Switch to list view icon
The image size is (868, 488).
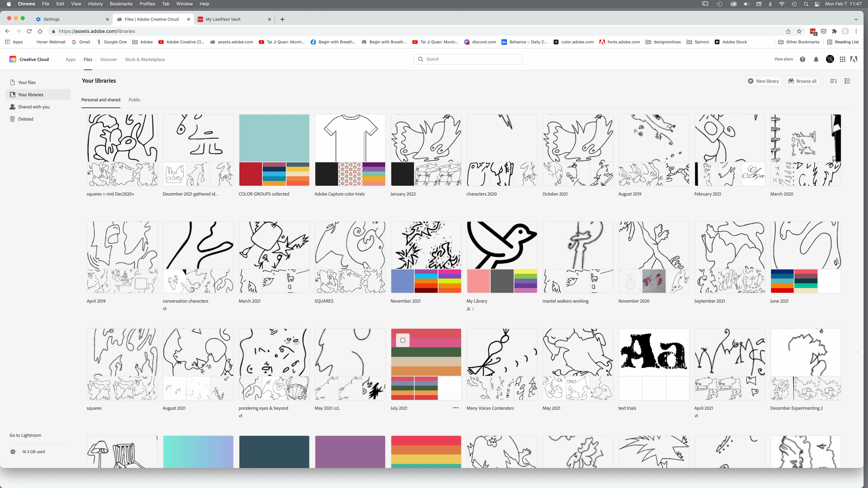[847, 81]
